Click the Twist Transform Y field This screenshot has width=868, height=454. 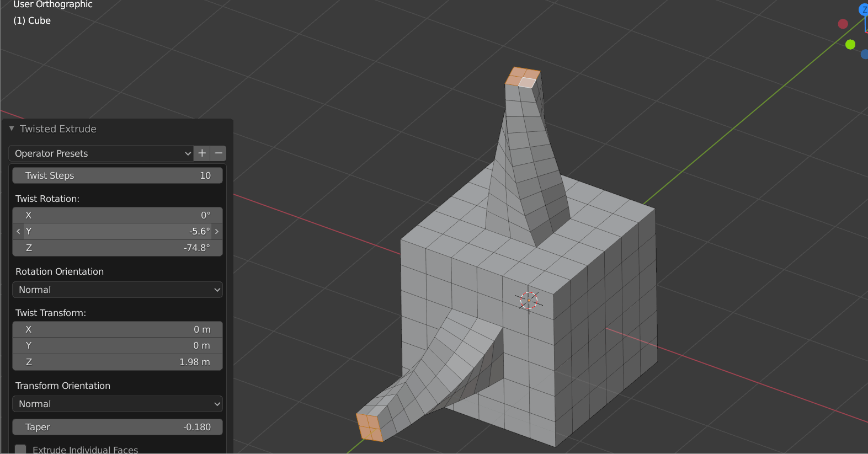[x=118, y=345]
